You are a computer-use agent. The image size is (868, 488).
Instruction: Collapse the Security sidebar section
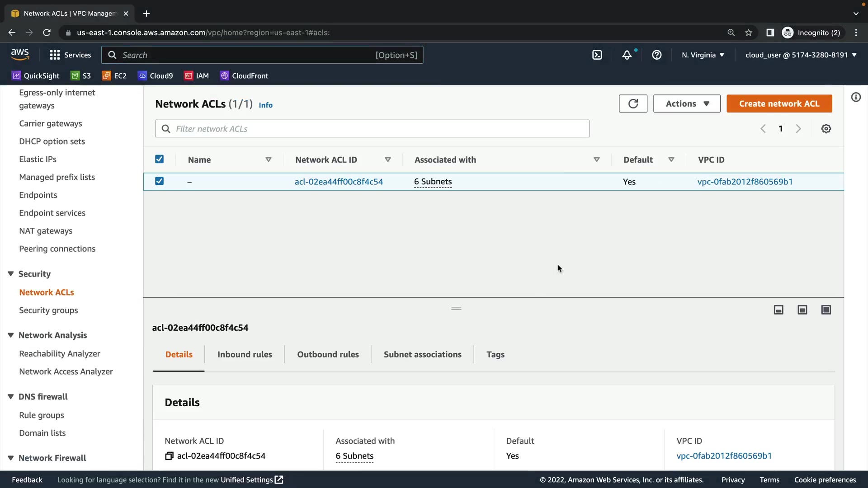point(11,274)
